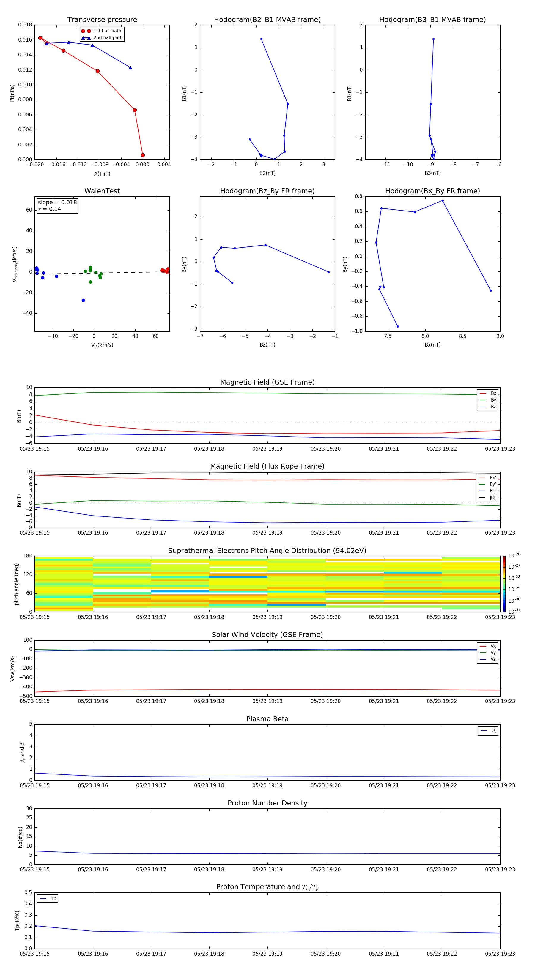Click the "r = 0.14" annotation

tap(50, 209)
